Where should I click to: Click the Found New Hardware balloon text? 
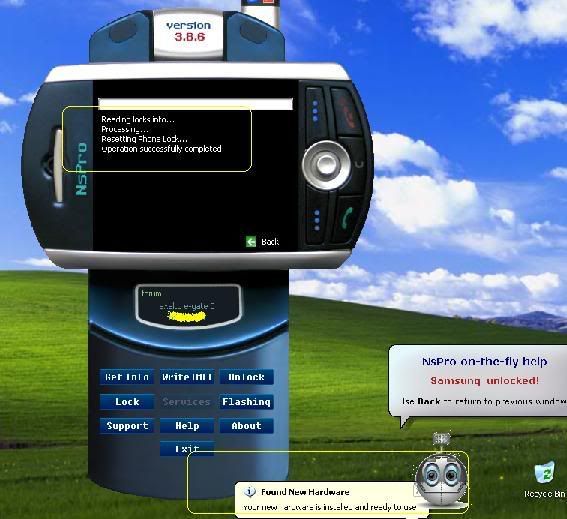coord(329,507)
